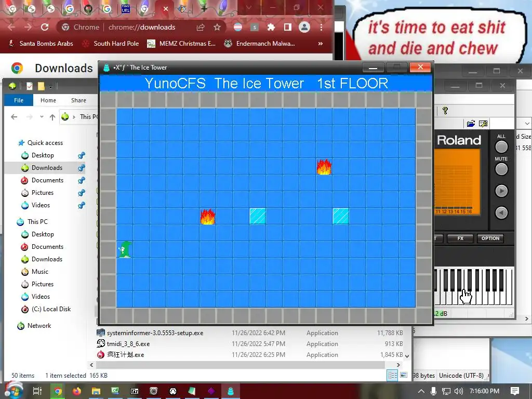Open the Home ribbon tab in Explorer

pyautogui.click(x=48, y=100)
